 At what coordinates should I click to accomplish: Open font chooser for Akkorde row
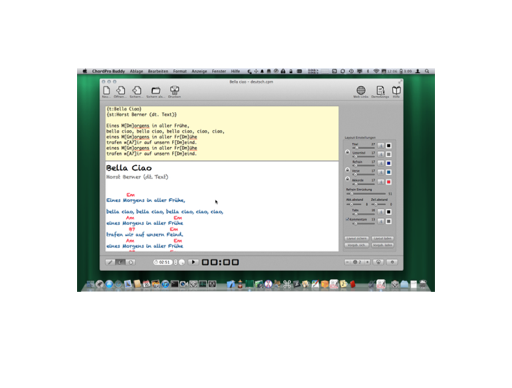[x=381, y=182]
